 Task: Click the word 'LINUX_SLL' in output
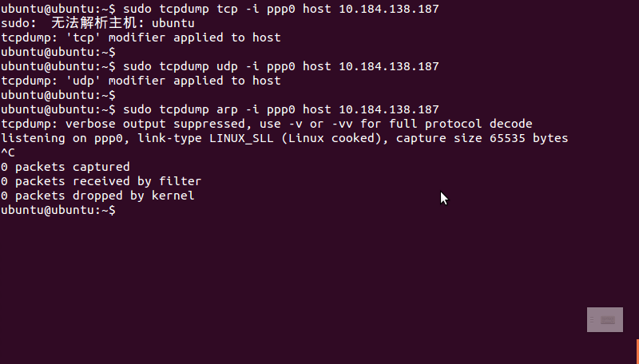pos(241,138)
